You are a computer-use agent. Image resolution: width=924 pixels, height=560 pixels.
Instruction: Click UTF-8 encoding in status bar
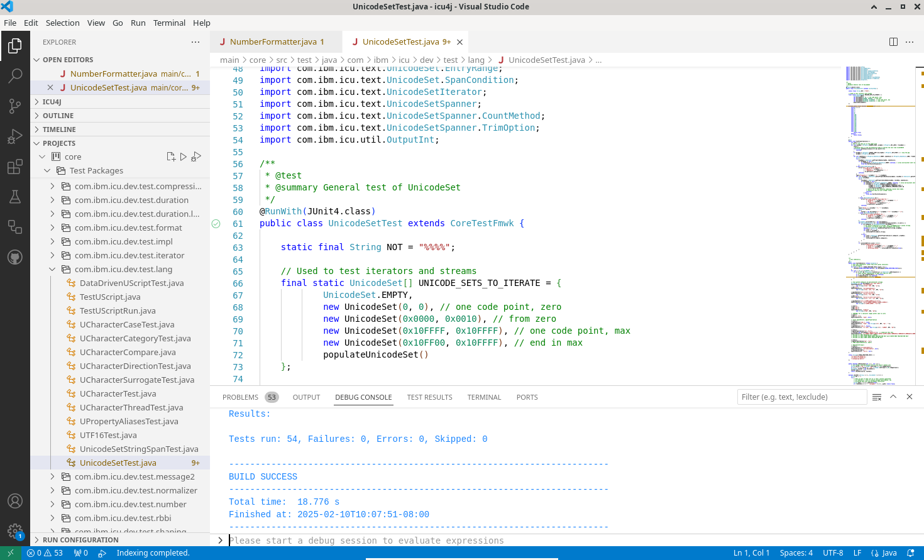[x=833, y=553]
